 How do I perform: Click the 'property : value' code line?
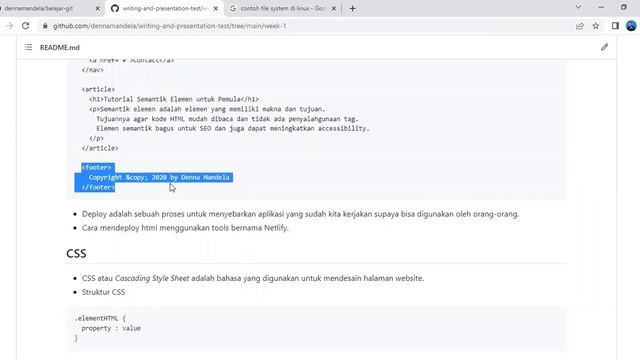pyautogui.click(x=111, y=328)
